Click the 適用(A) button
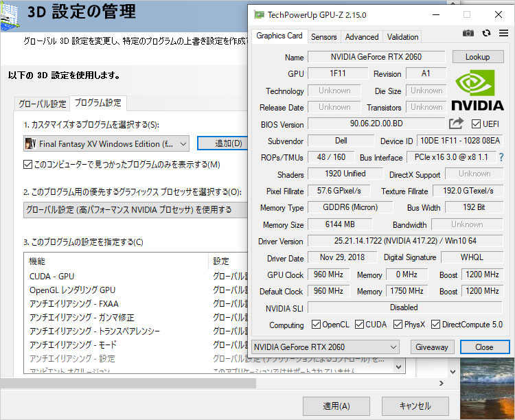Viewport: 515px width, 420px height. (336, 406)
